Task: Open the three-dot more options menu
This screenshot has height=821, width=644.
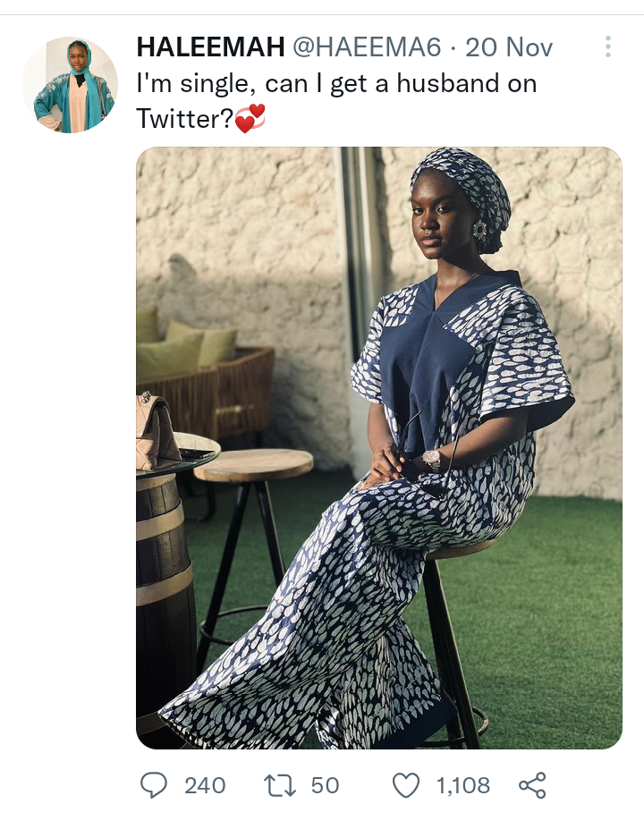Action: [x=608, y=47]
